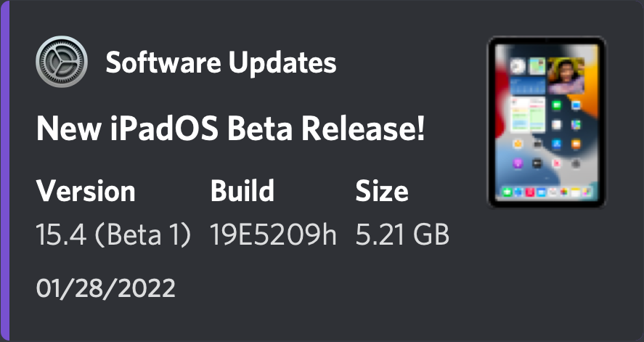Click the weather widget on iPad screen
The image size is (644, 342).
click(527, 86)
